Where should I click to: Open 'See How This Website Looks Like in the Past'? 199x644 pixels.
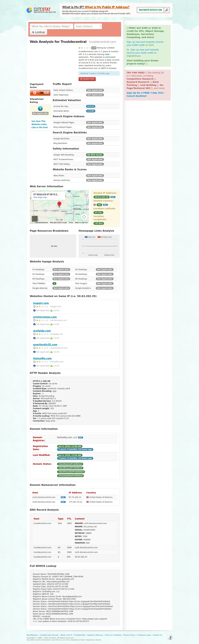40,124
